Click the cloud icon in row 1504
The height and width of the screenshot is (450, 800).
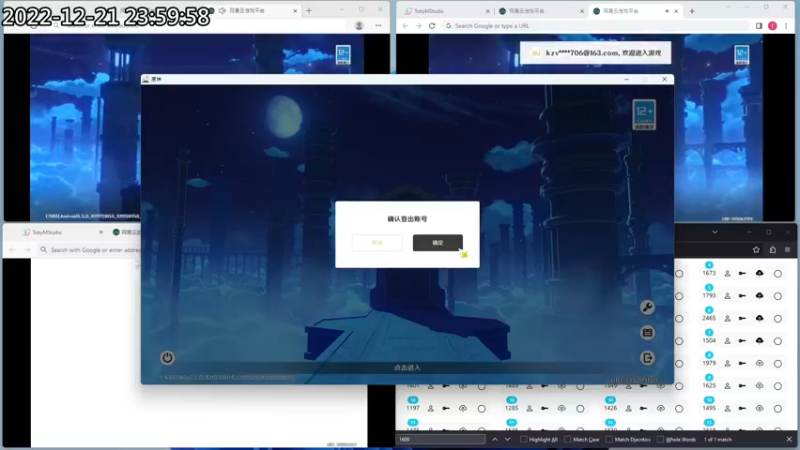760,341
